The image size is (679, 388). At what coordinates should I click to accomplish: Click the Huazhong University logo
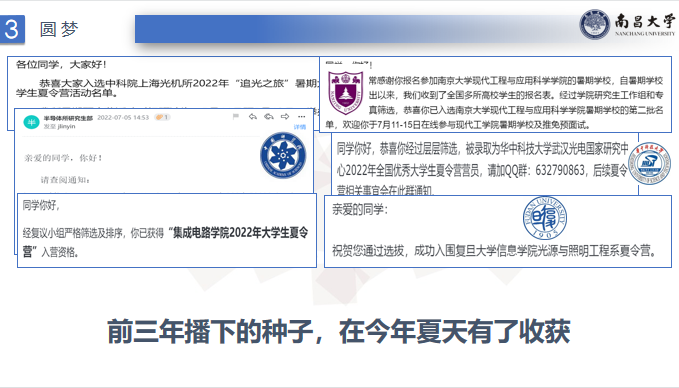point(649,163)
